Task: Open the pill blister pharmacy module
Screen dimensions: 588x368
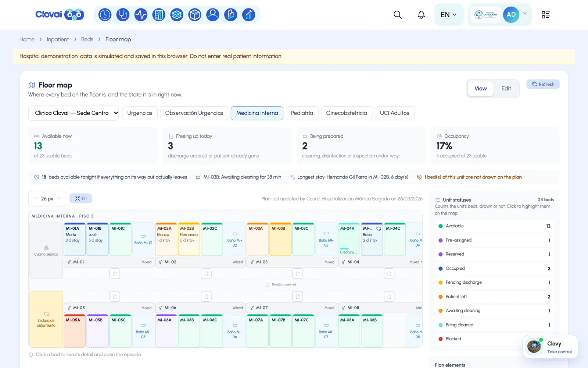Action: point(159,15)
